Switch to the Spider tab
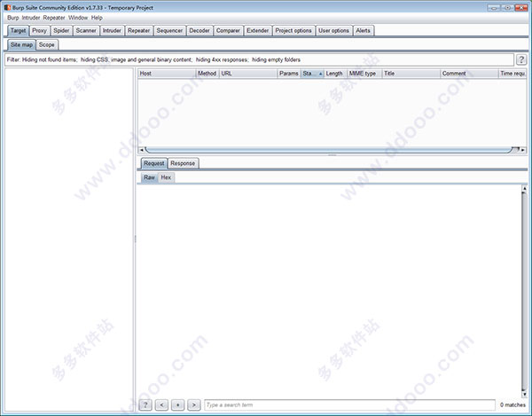Screen dimensions: 532x416 tap(61, 30)
